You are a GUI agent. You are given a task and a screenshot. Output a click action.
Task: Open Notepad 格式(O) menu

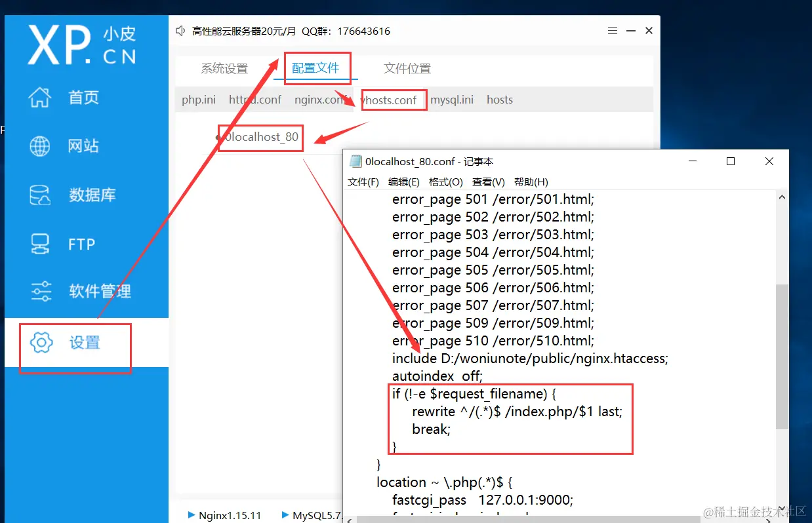tap(446, 182)
